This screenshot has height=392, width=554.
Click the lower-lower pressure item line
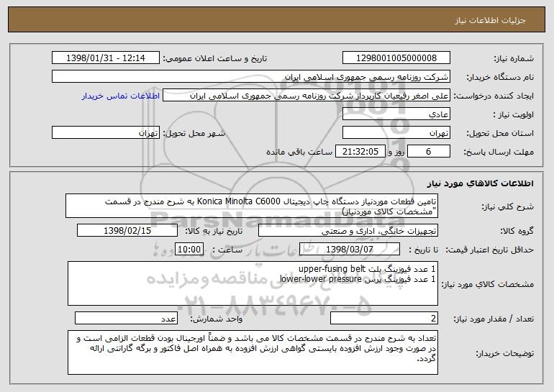358,279
